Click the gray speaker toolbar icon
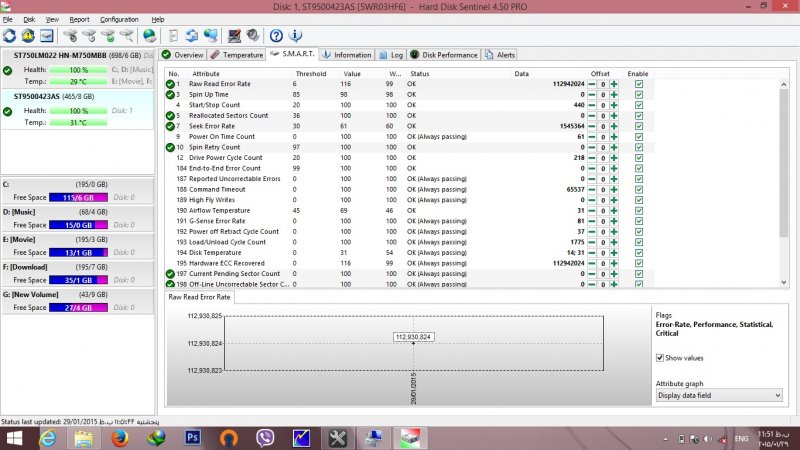 pyautogui.click(x=253, y=36)
